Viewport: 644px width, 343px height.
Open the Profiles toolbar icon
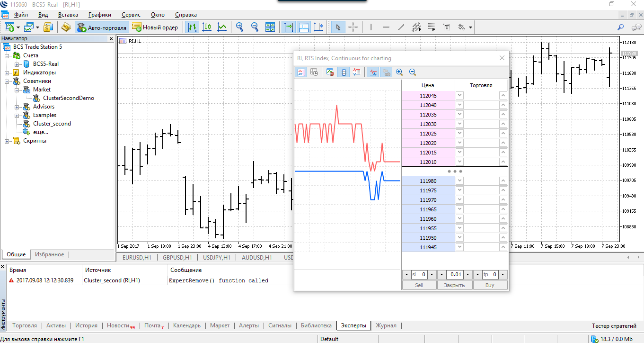(x=29, y=27)
